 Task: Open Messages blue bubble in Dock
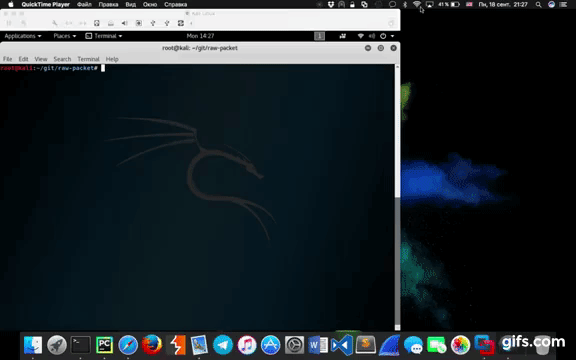pyautogui.click(x=413, y=345)
